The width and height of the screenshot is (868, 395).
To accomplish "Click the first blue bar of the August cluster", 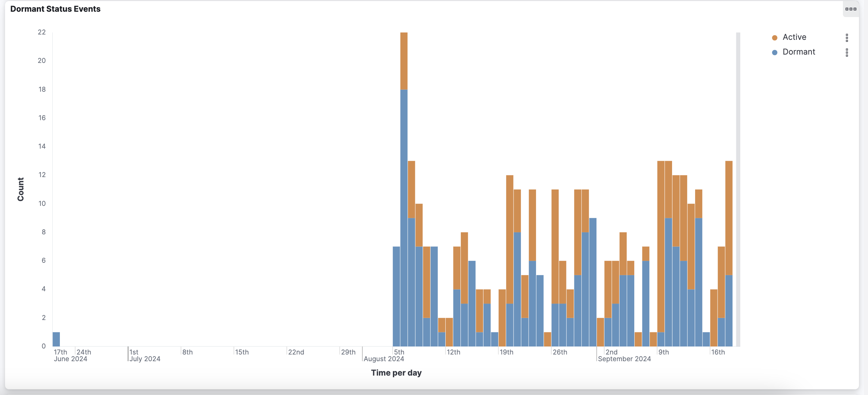I will (396, 297).
